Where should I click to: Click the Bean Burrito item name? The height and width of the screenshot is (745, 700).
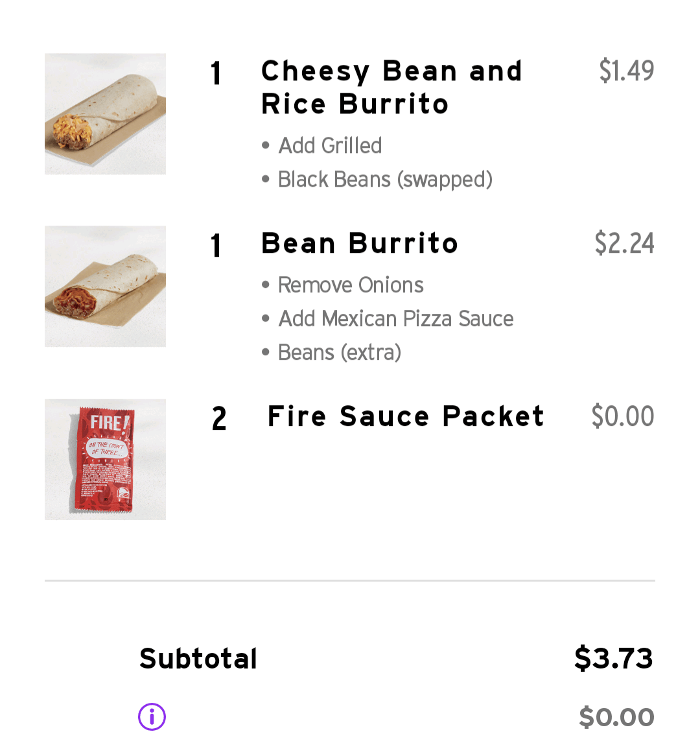point(360,244)
